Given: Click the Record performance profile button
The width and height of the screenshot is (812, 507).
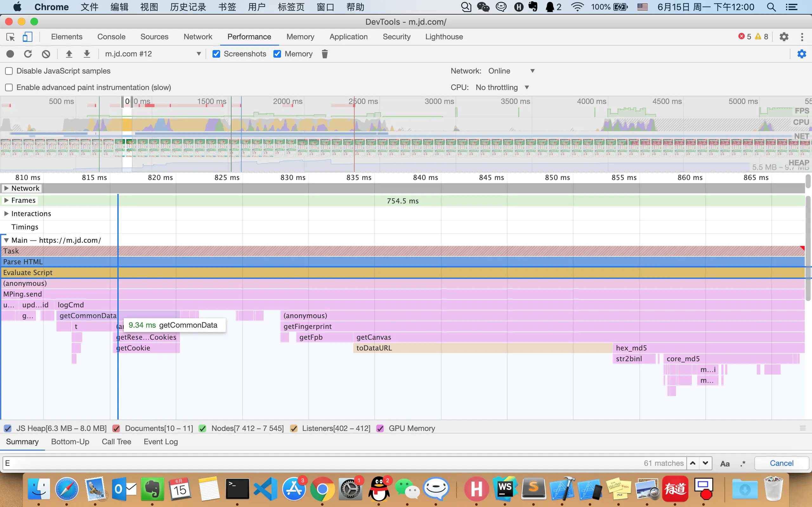Looking at the screenshot, I should pos(10,54).
